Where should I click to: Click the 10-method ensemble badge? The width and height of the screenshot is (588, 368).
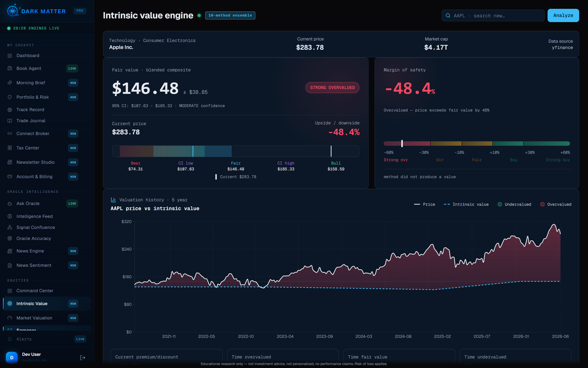tap(230, 15)
